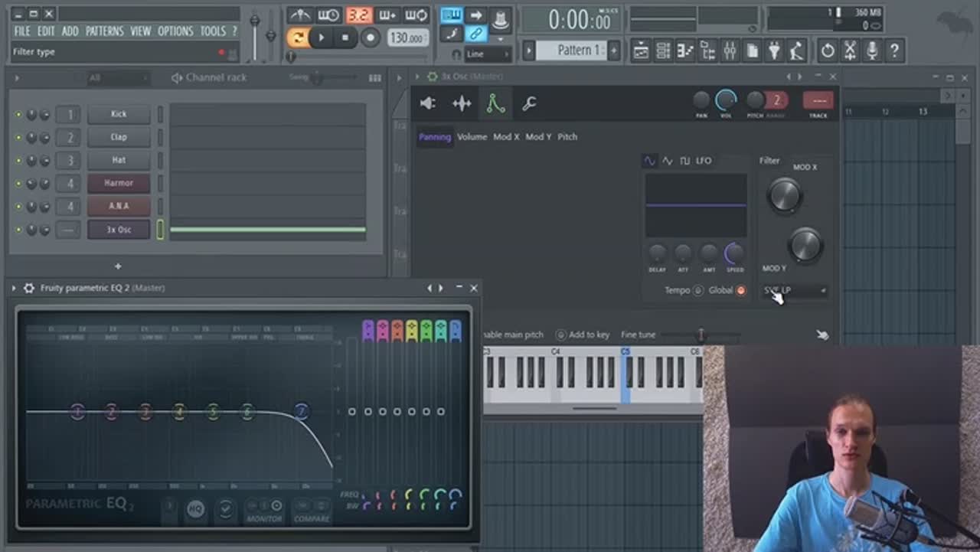Click the wrench miscellaneous settings tab in 3x Osc
The width and height of the screenshot is (980, 552).
(x=529, y=104)
